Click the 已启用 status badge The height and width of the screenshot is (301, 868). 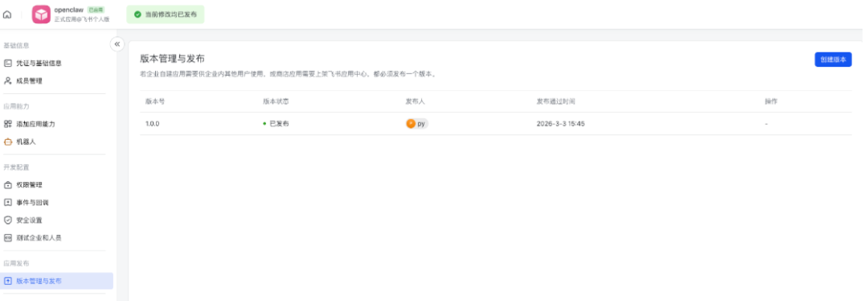pos(96,10)
